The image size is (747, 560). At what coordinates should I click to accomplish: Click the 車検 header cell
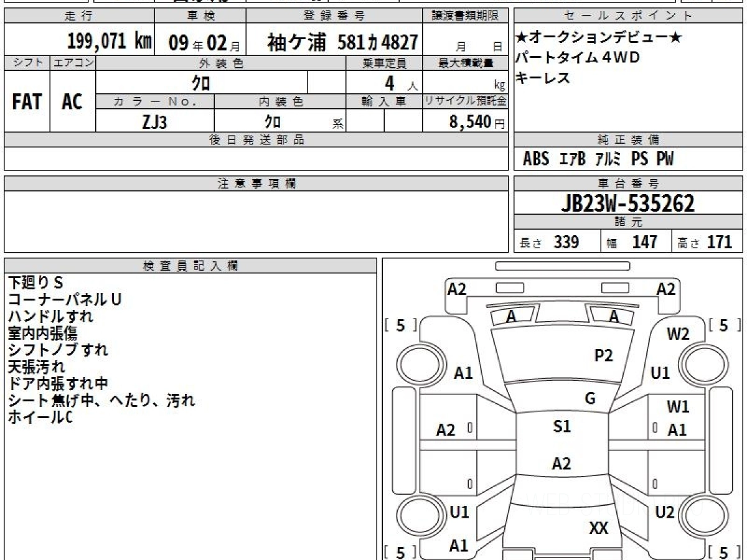[x=200, y=16]
